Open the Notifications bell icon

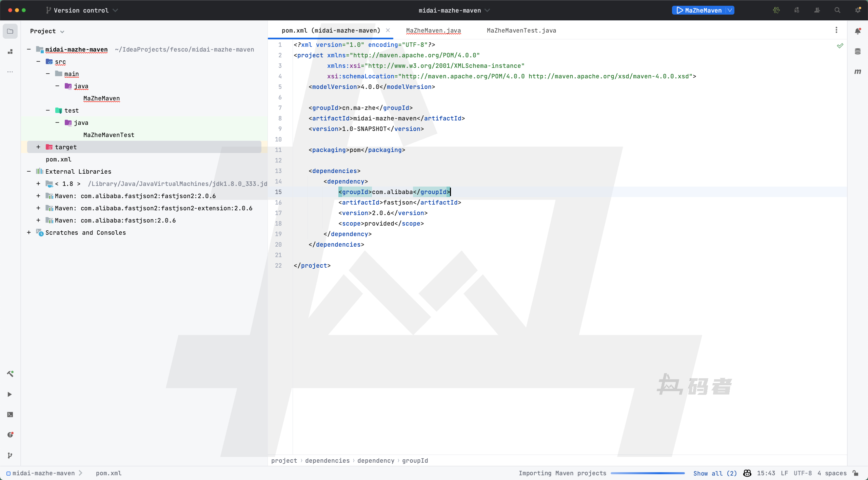[x=857, y=31]
